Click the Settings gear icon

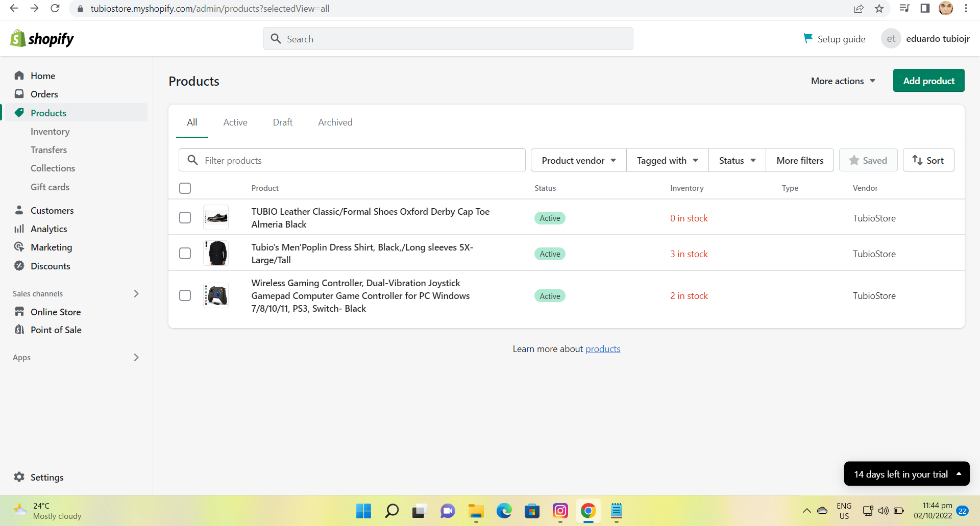(19, 477)
